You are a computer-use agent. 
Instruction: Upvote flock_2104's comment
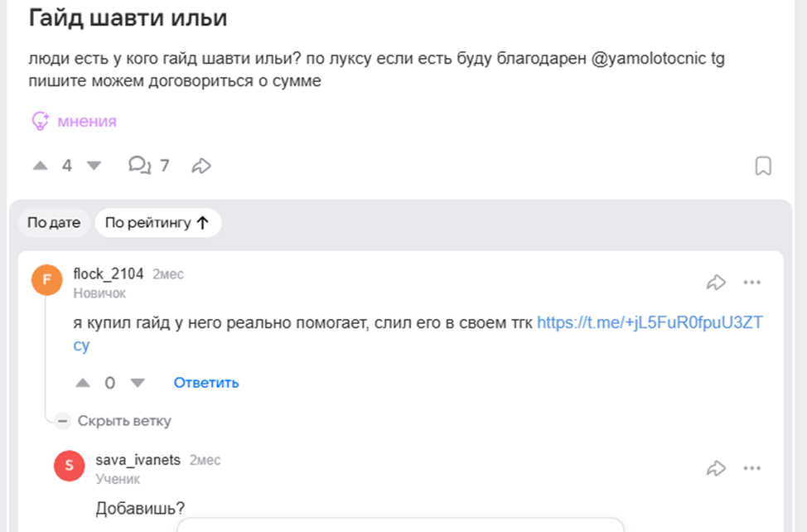[83, 383]
